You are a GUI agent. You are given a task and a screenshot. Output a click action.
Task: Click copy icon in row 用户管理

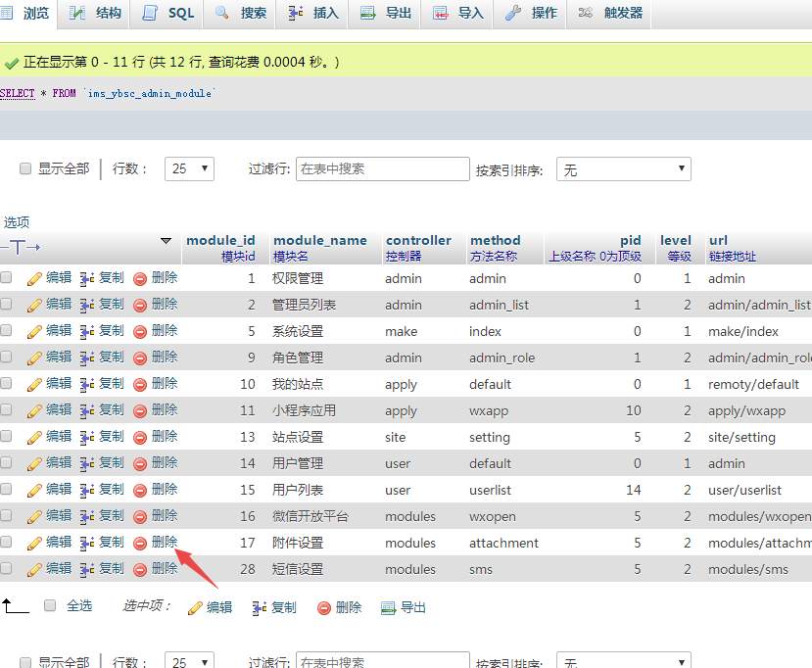(x=87, y=464)
